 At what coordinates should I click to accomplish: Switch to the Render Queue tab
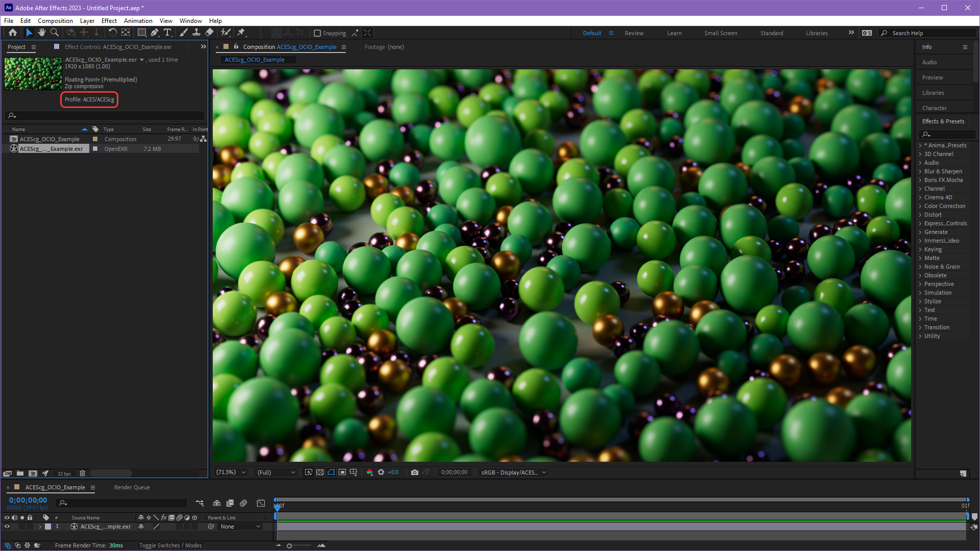click(x=132, y=487)
